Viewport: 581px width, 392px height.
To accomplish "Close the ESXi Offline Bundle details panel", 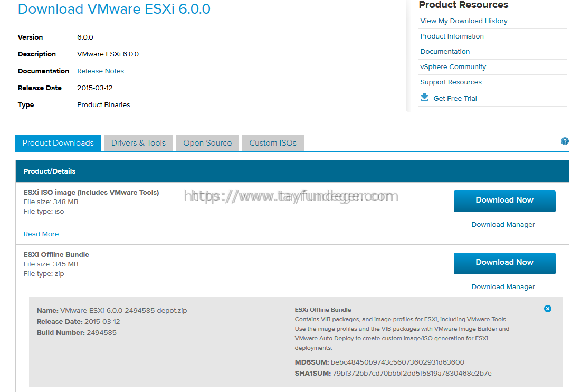I will (548, 309).
